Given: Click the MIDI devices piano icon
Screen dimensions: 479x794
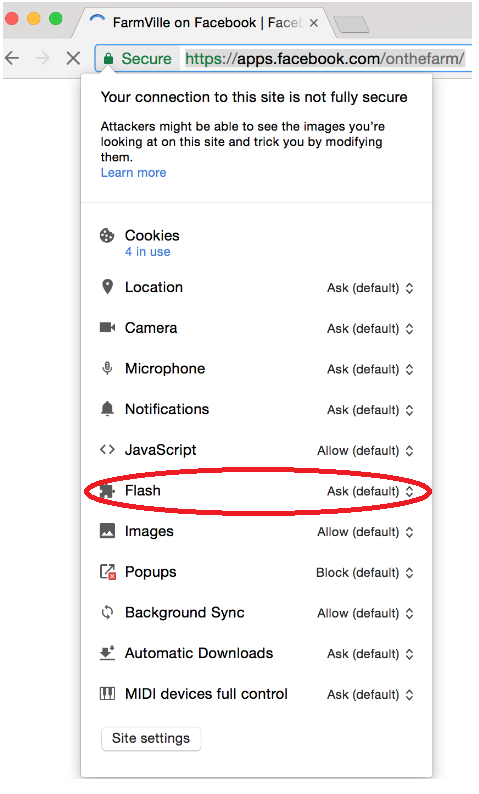Looking at the screenshot, I should click(x=107, y=694).
